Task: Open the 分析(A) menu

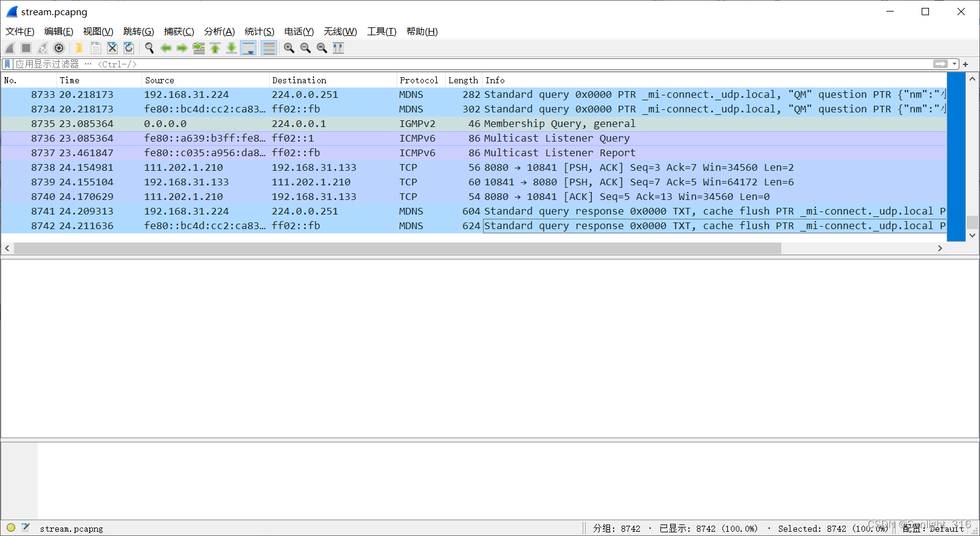Action: [219, 32]
